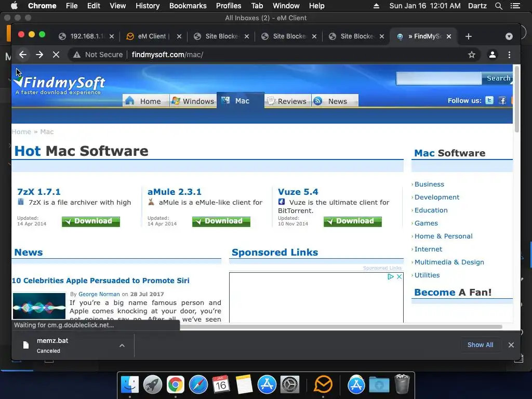Screen dimensions: 532x399
Task: Open Spotlight search in menu bar
Action: pyautogui.click(x=498, y=6)
